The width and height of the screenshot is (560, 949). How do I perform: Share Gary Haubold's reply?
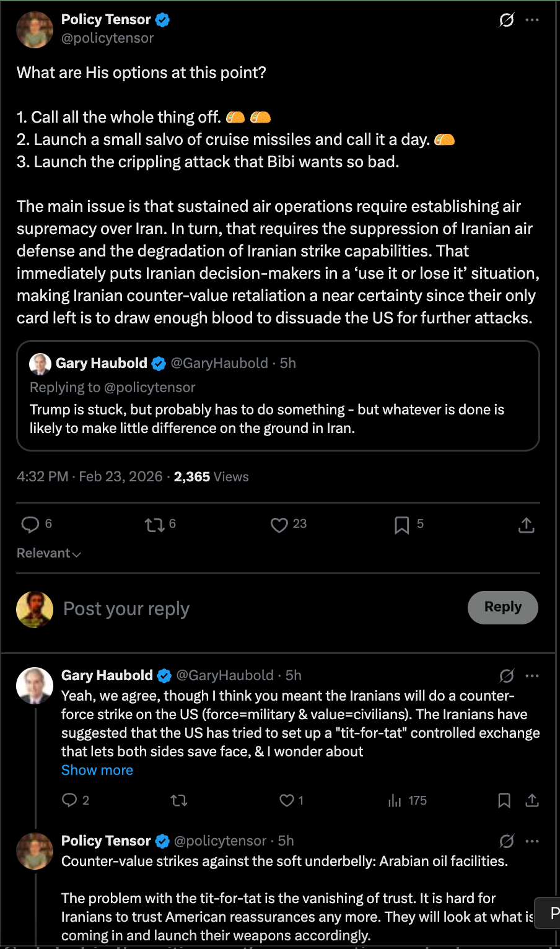point(532,801)
